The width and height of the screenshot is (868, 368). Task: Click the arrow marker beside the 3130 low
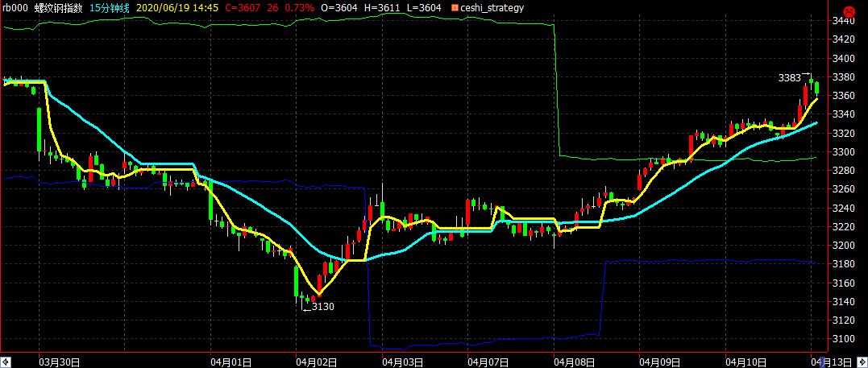306,310
